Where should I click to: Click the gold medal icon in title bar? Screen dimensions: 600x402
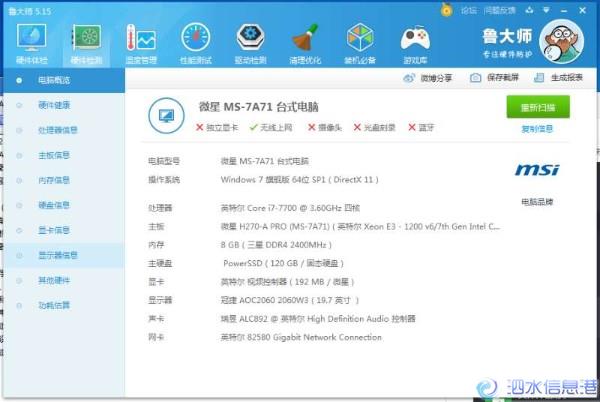tap(446, 10)
